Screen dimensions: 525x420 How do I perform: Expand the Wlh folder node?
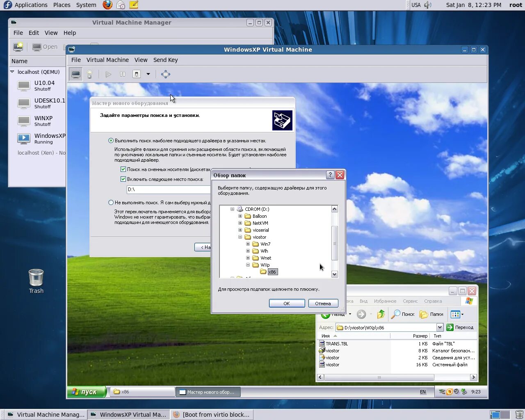(248, 251)
